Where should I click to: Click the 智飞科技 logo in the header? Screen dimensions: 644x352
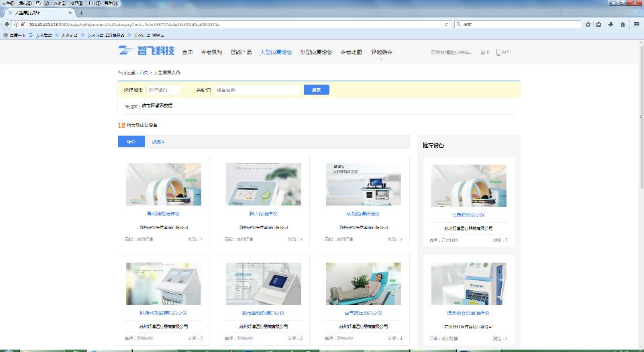(x=146, y=51)
